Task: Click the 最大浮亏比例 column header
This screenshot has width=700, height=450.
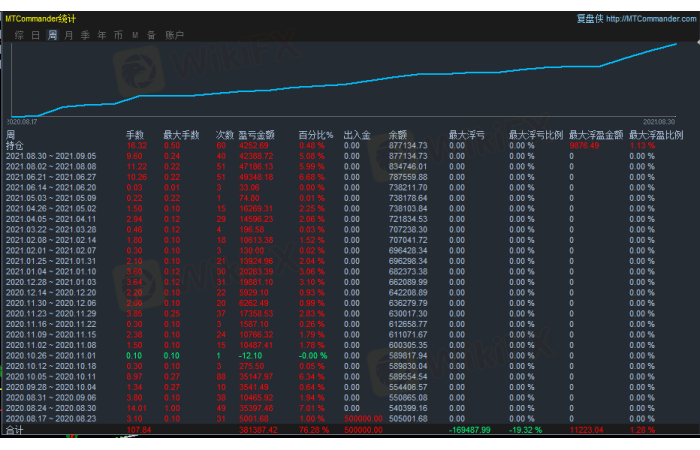Action: (536, 135)
